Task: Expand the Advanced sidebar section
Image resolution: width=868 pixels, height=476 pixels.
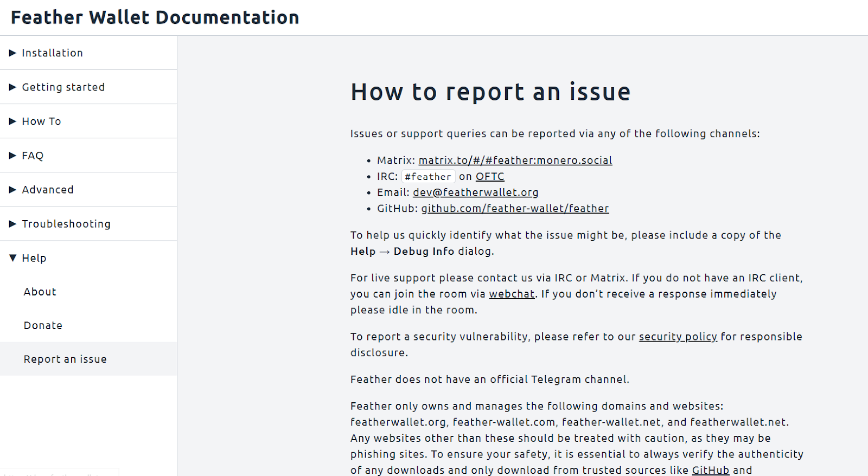Action: [x=47, y=190]
